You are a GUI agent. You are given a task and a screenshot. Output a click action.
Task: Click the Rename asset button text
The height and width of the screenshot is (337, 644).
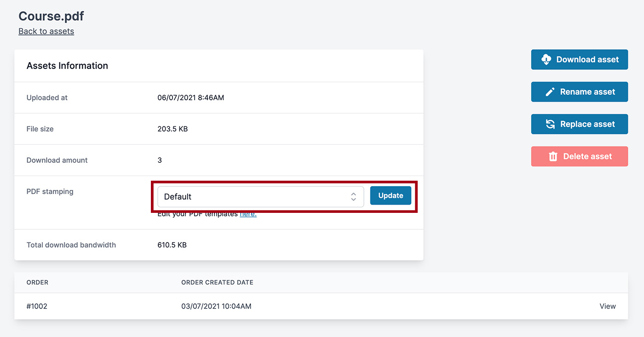point(587,92)
